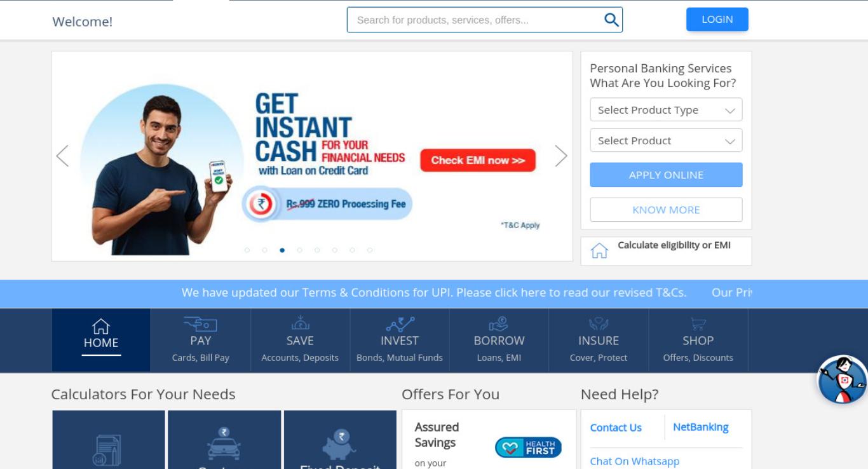Select the fifth carousel dot indicator

(x=317, y=250)
